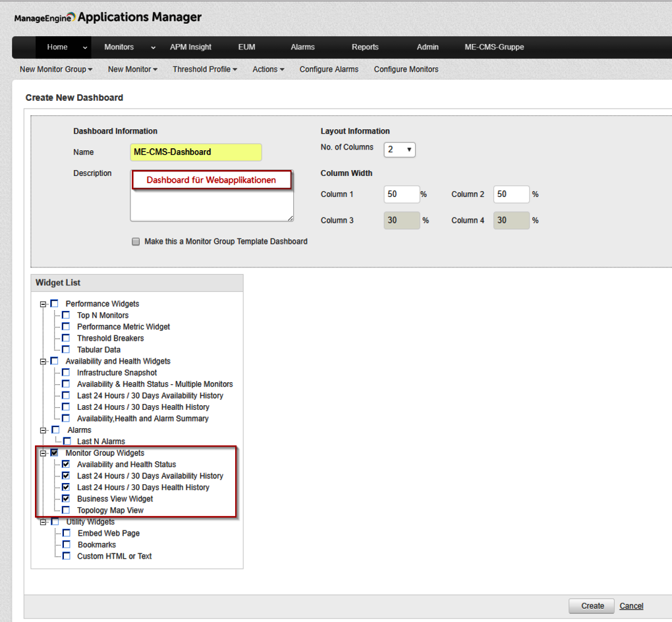
Task: Collapse the Performance Widgets tree node
Action: 43,304
